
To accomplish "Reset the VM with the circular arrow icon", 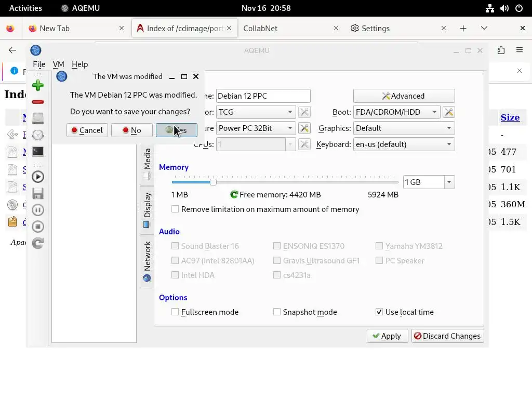I will click(x=37, y=243).
